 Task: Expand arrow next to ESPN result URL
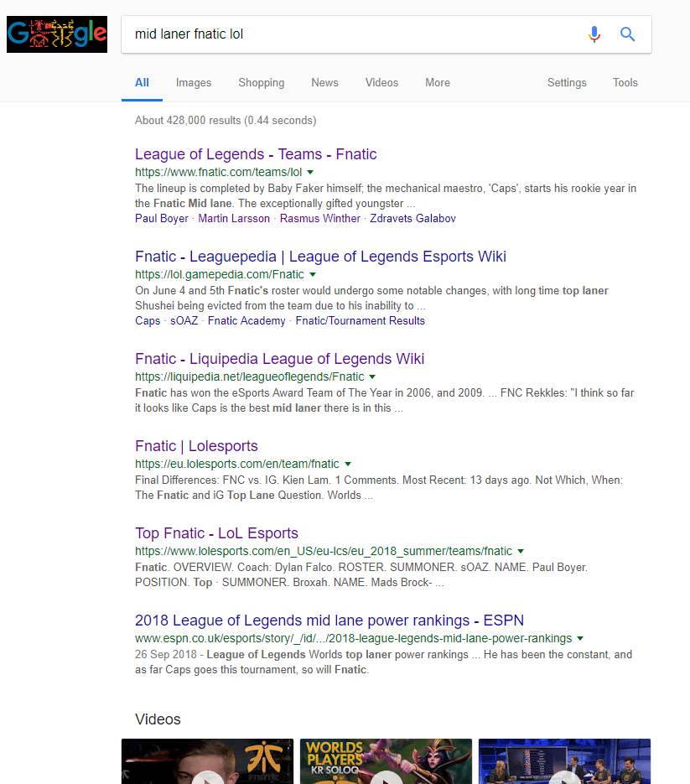580,638
